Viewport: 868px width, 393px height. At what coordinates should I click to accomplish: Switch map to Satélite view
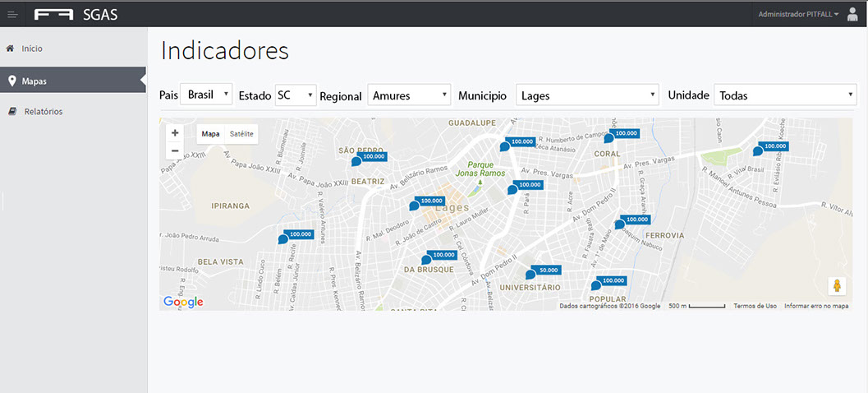tap(241, 134)
